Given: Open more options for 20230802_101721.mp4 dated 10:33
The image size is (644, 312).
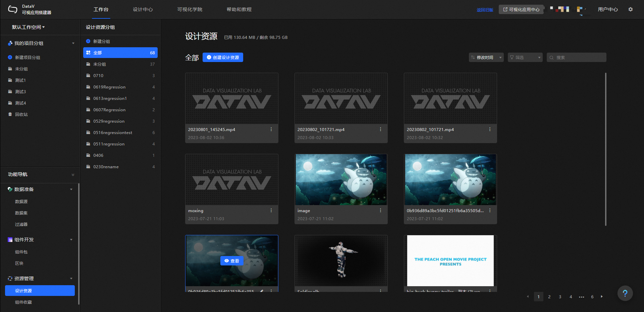Looking at the screenshot, I should coord(380,129).
